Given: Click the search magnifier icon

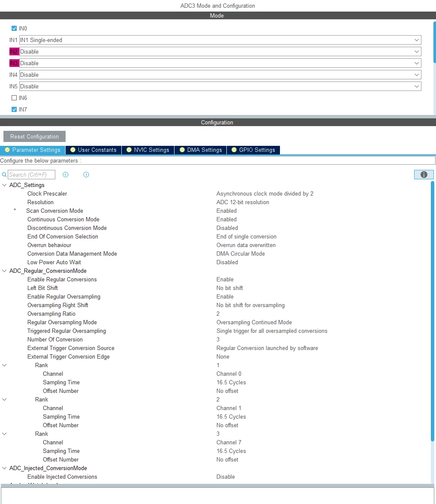Looking at the screenshot, I should coord(4,175).
